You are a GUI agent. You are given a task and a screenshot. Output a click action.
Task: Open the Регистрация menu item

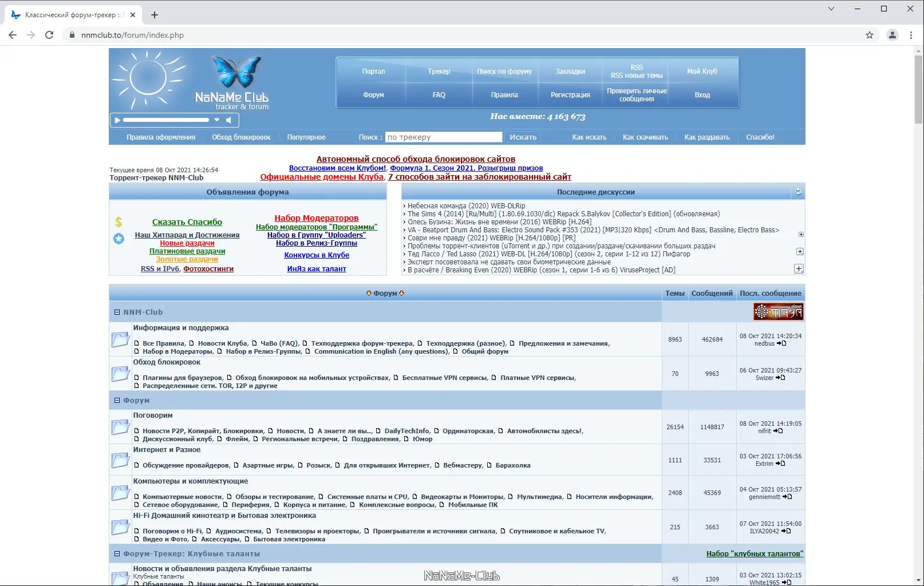[570, 95]
